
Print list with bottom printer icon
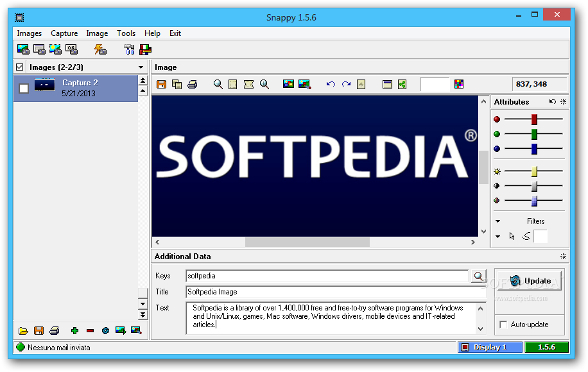(x=55, y=331)
